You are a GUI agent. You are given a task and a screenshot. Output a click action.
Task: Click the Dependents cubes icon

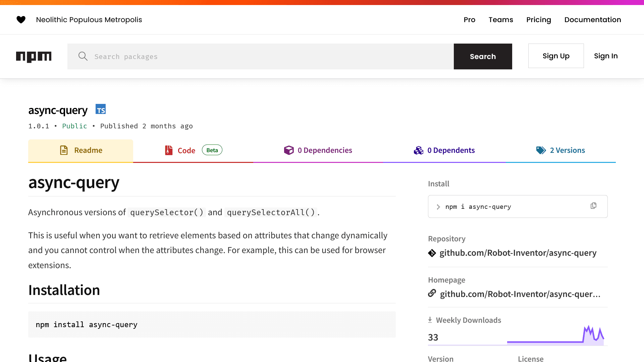pos(419,150)
